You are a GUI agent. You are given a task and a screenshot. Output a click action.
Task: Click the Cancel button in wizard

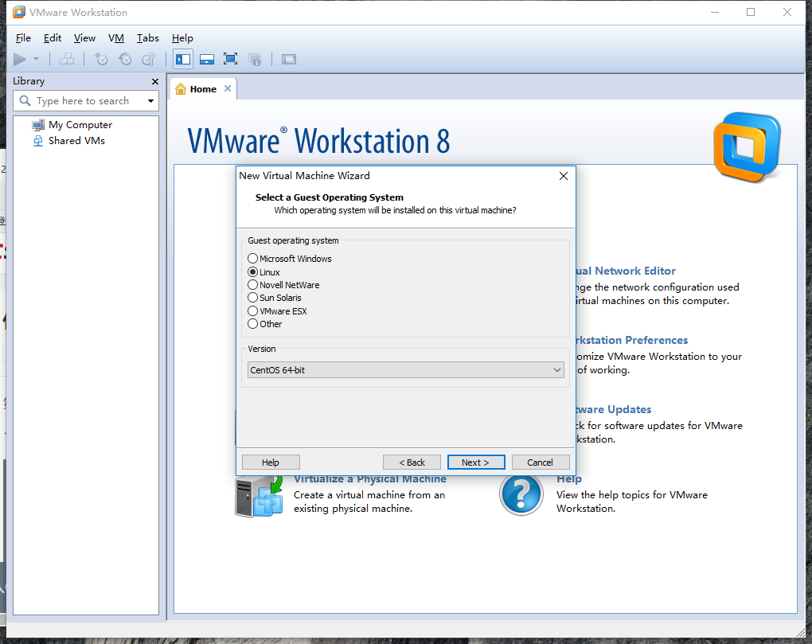click(x=540, y=463)
